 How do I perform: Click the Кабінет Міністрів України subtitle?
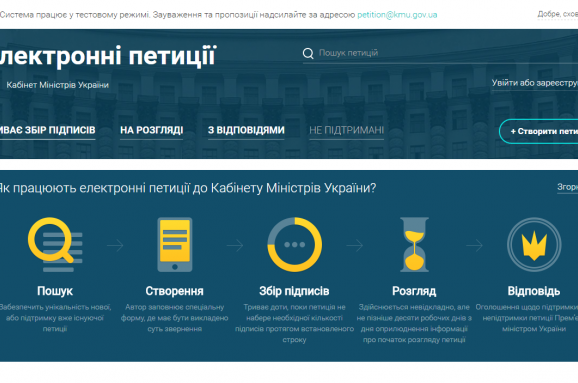(58, 85)
